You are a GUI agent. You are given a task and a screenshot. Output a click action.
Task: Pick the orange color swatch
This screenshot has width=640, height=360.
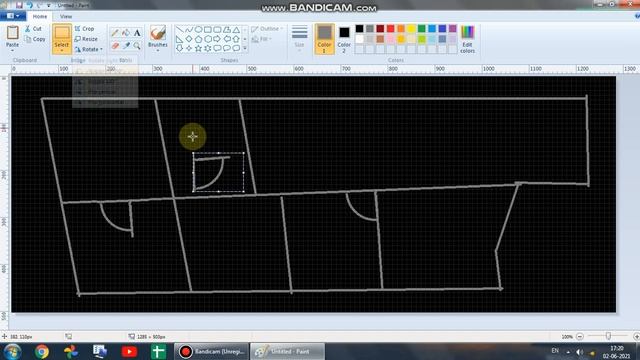(x=401, y=29)
